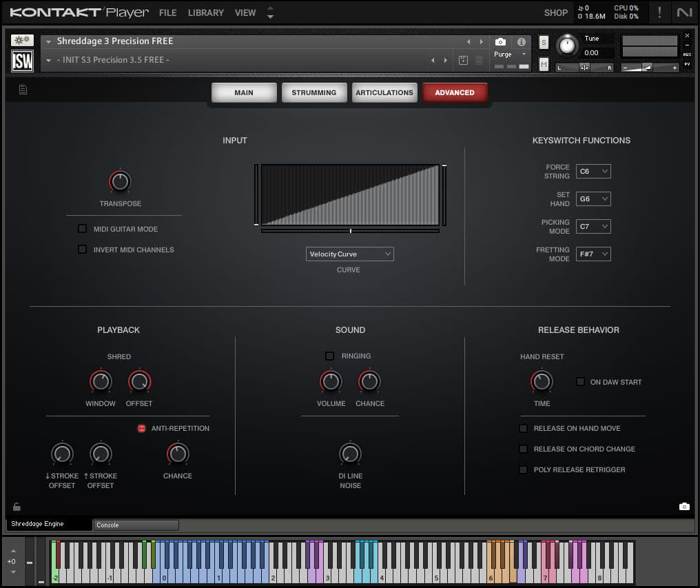Viewport: 700px width, 588px height.
Task: Open the instrument info icon
Action: [x=522, y=42]
